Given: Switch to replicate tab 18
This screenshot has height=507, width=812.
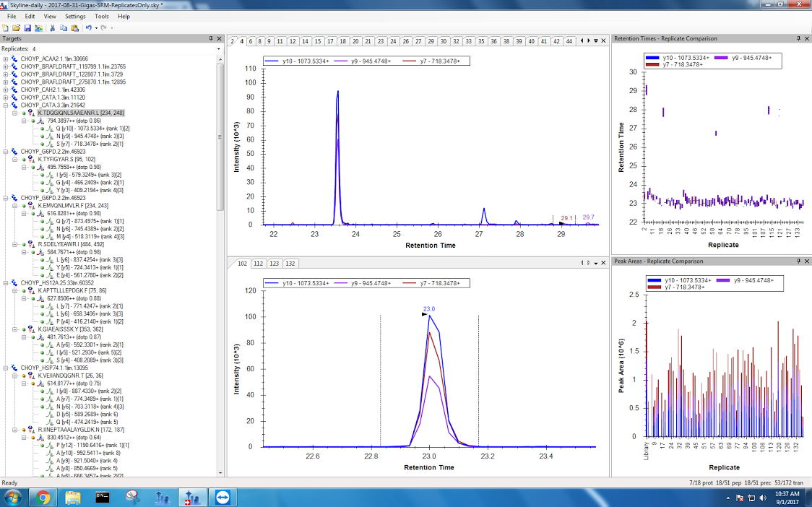Looking at the screenshot, I should [x=343, y=41].
